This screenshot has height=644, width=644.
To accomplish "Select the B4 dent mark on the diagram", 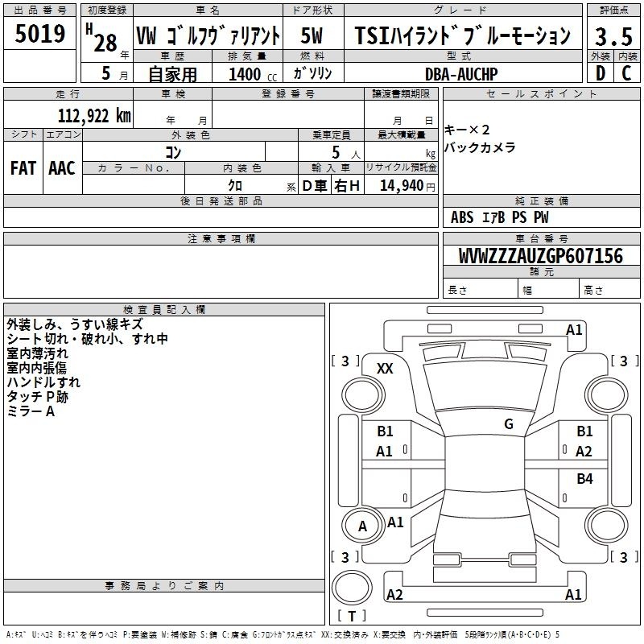I will [x=584, y=479].
